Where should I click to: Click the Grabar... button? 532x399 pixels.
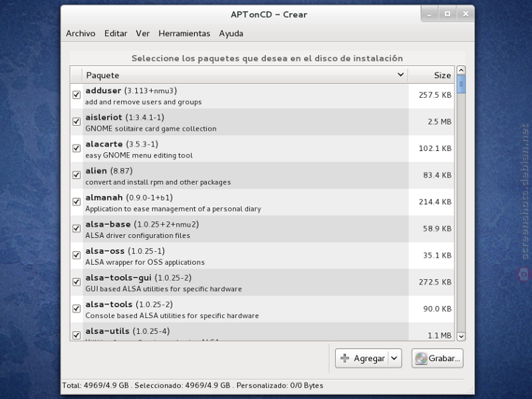(x=438, y=358)
